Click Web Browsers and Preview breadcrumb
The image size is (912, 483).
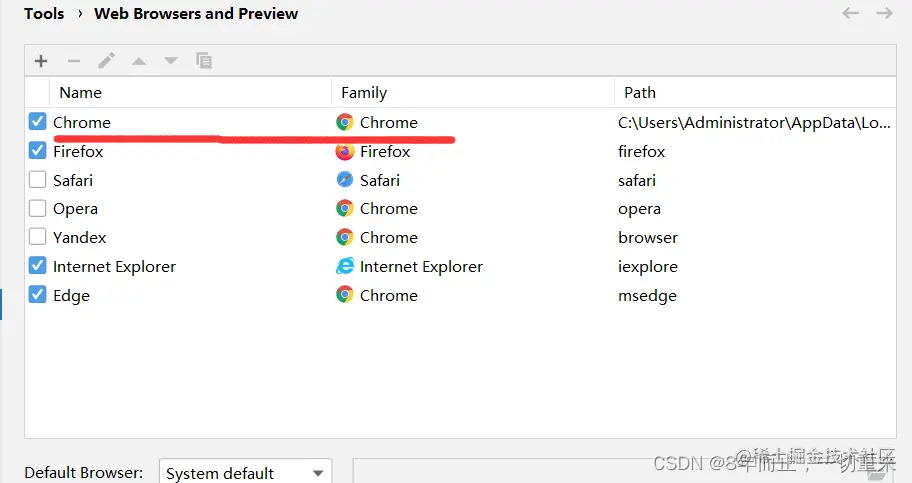pos(196,13)
